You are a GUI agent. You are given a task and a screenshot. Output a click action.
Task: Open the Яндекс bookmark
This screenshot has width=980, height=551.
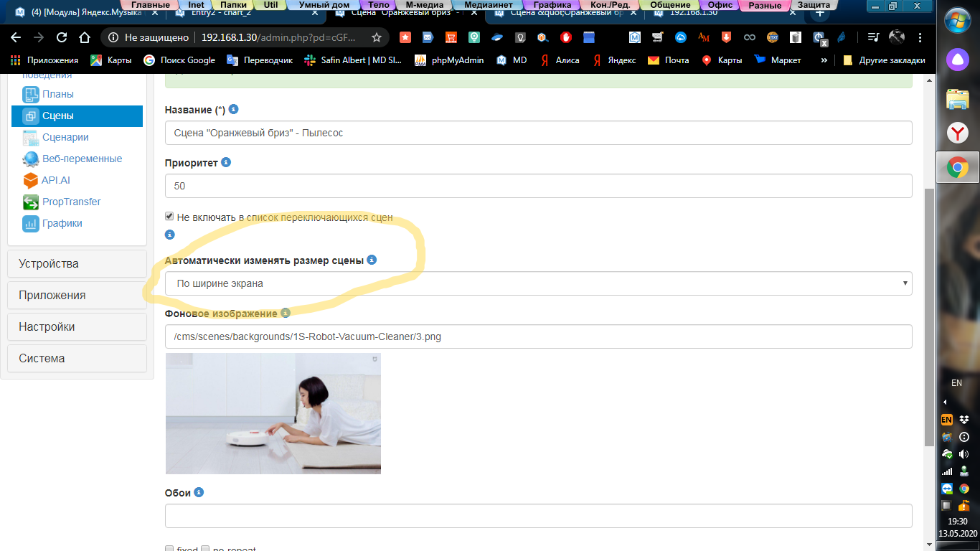[614, 60]
